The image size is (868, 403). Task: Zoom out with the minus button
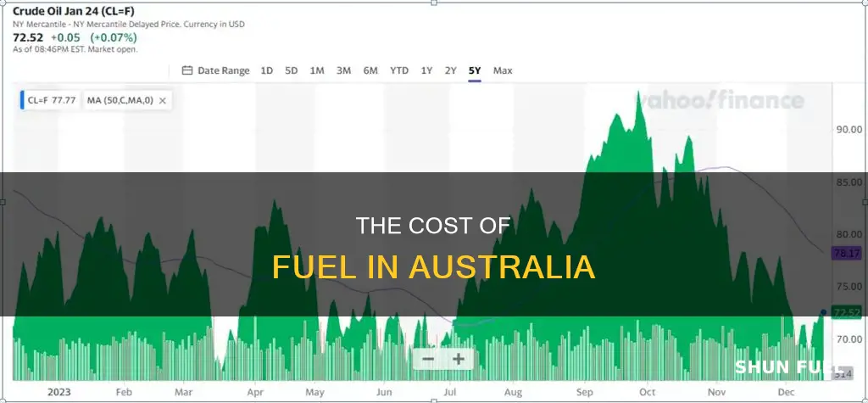pyautogui.click(x=428, y=359)
